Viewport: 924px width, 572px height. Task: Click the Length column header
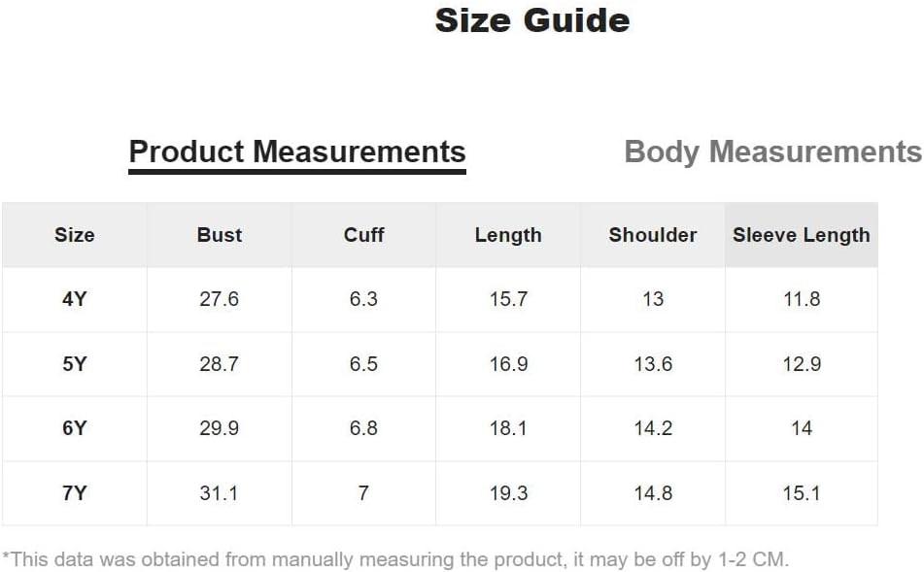[508, 235]
